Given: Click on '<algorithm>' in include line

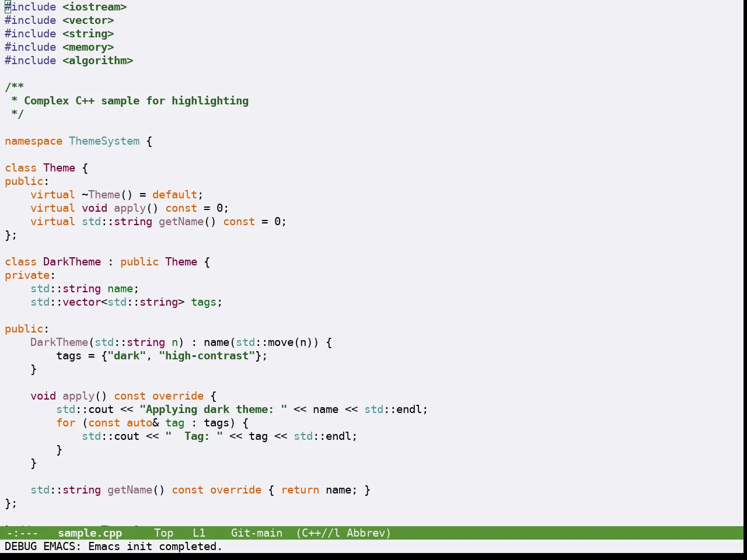Looking at the screenshot, I should tap(98, 61).
